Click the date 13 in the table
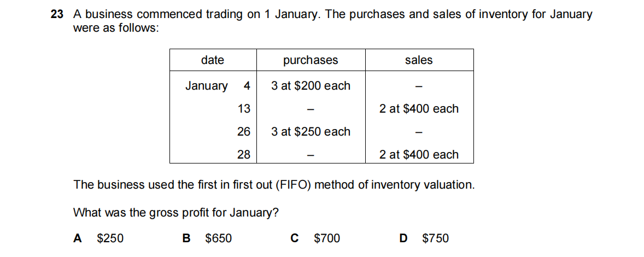 (x=244, y=109)
